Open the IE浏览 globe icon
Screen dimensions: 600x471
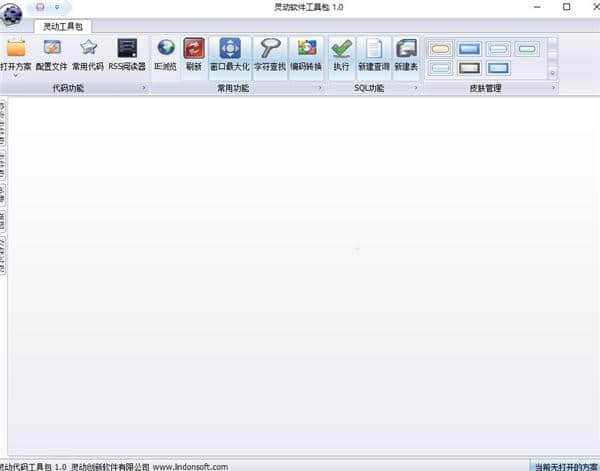165,48
